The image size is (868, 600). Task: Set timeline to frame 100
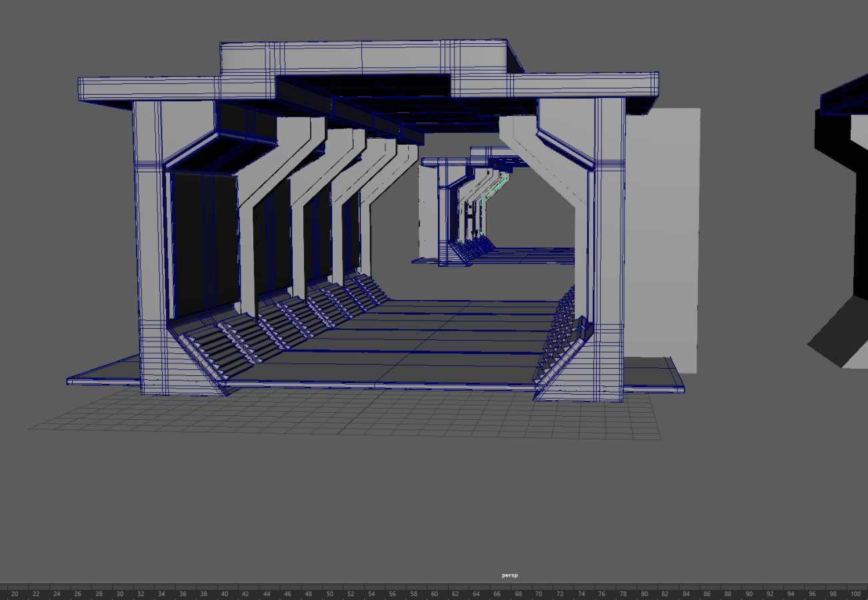pyautogui.click(x=855, y=593)
